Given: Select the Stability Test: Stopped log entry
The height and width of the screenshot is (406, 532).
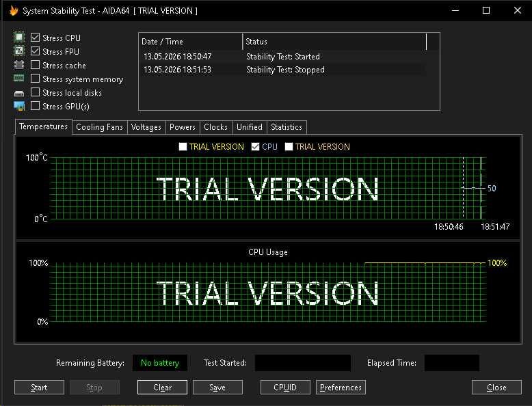Looking at the screenshot, I should tap(283, 70).
